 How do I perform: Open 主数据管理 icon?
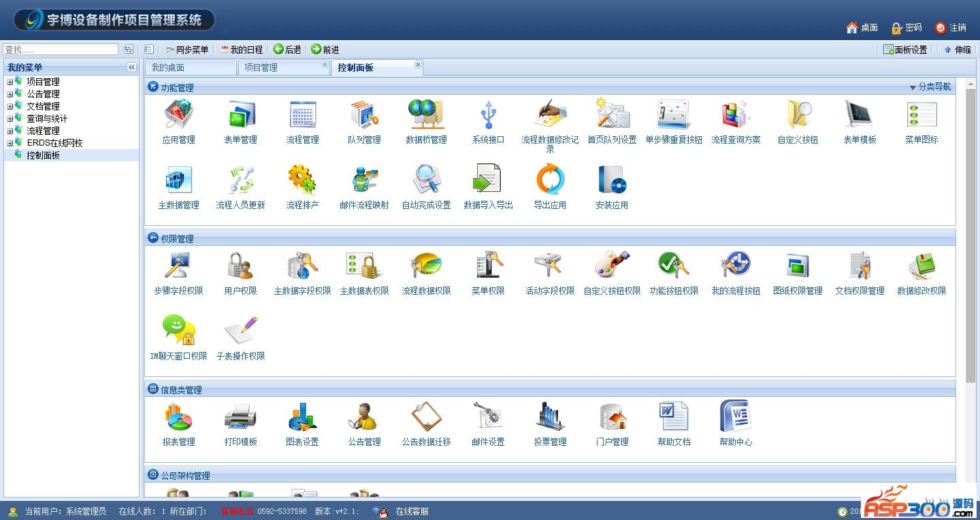coord(178,180)
